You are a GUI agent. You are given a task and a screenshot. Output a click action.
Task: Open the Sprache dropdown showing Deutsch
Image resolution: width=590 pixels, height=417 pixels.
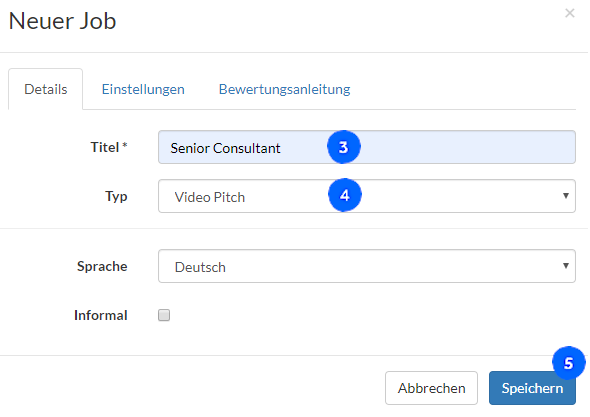coord(366,266)
